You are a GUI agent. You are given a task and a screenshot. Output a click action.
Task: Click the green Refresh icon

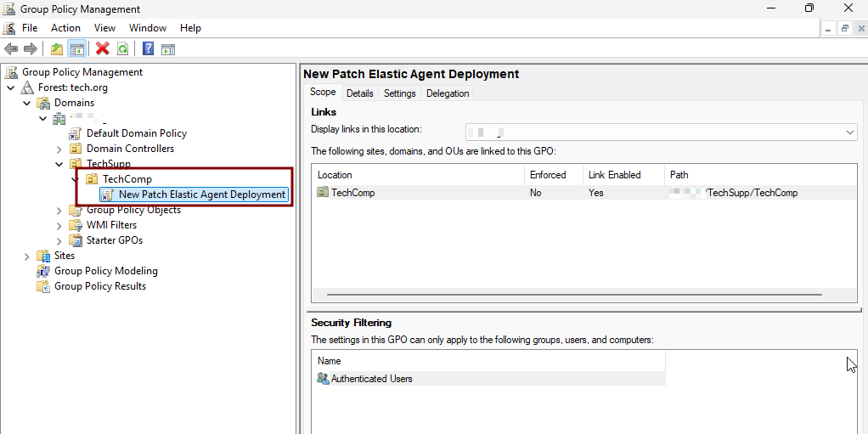[122, 49]
